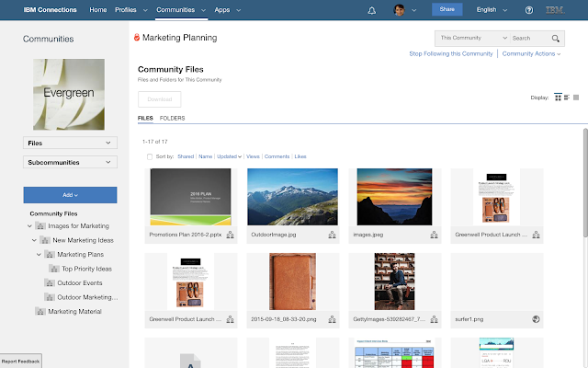Image resolution: width=588 pixels, height=368 pixels.
Task: Sort files by Likes
Action: tap(300, 156)
